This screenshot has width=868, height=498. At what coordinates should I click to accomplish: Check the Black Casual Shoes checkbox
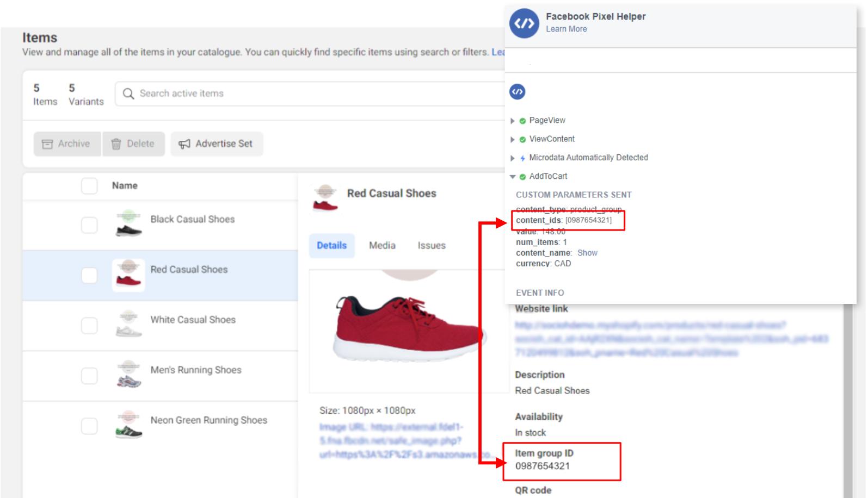(x=89, y=225)
